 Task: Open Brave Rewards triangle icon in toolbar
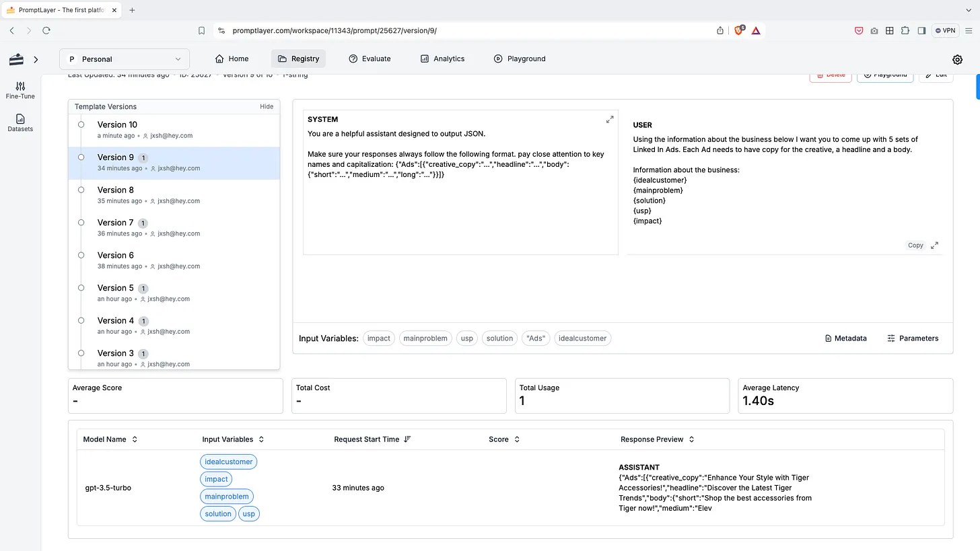tap(755, 30)
